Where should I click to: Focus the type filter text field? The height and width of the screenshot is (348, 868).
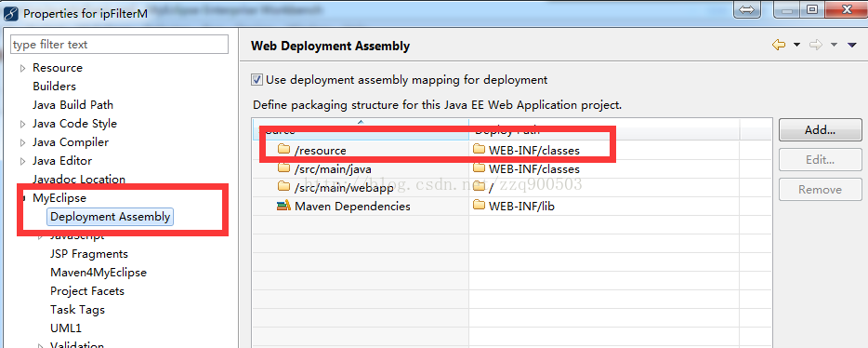(120, 45)
